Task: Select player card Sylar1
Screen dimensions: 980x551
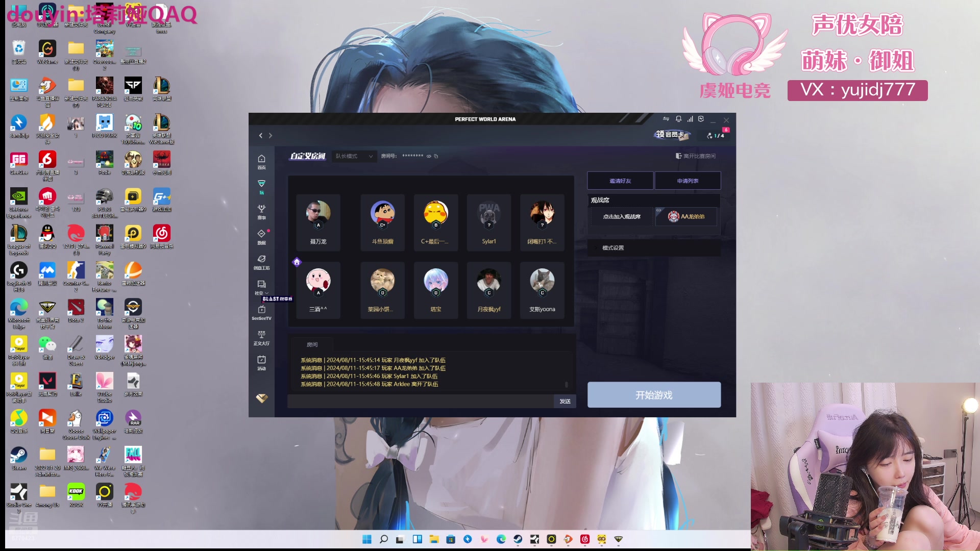Action: tap(489, 222)
